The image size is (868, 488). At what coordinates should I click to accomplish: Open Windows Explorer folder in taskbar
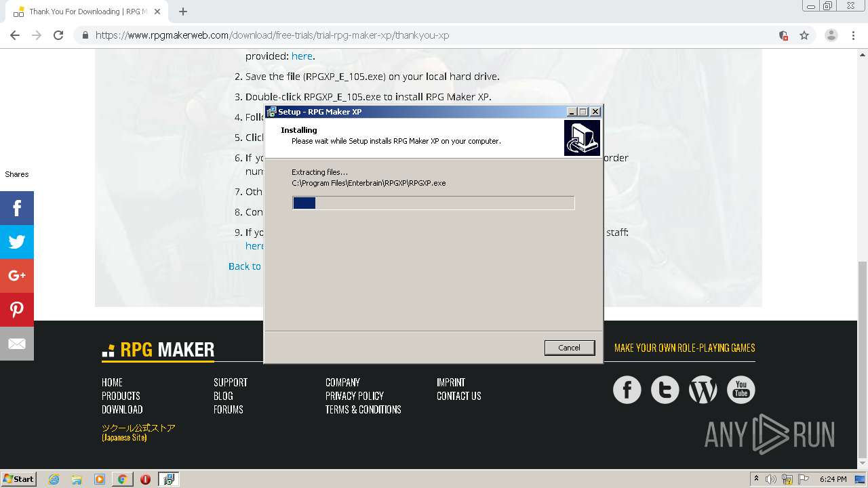pos(77,479)
